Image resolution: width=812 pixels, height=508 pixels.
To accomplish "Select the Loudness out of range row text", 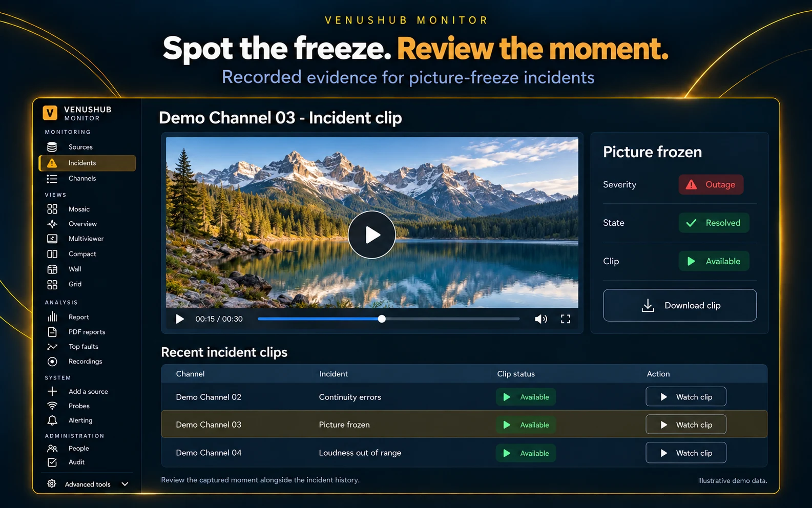I will click(360, 453).
